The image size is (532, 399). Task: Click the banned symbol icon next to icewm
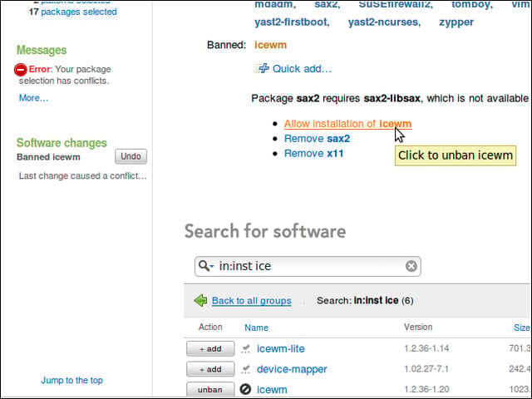pyautogui.click(x=245, y=389)
